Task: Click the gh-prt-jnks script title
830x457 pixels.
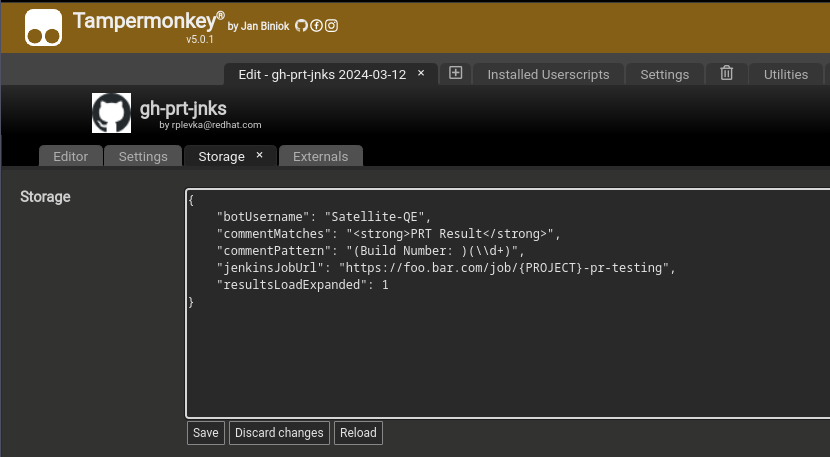Action: coord(183,109)
